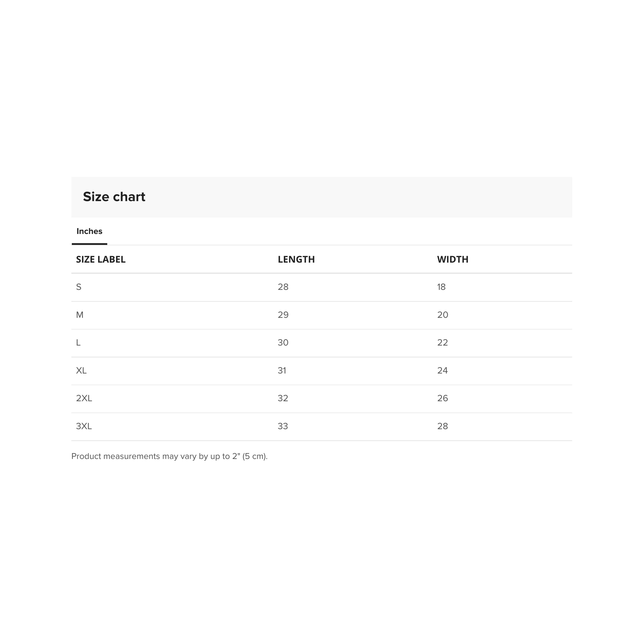Click the length value 33 for 3XL

coord(283,426)
